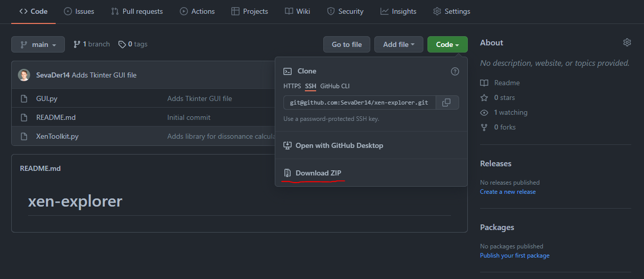The image size is (644, 279).
Task: Click the GitHub Desktop download icon
Action: (288, 145)
